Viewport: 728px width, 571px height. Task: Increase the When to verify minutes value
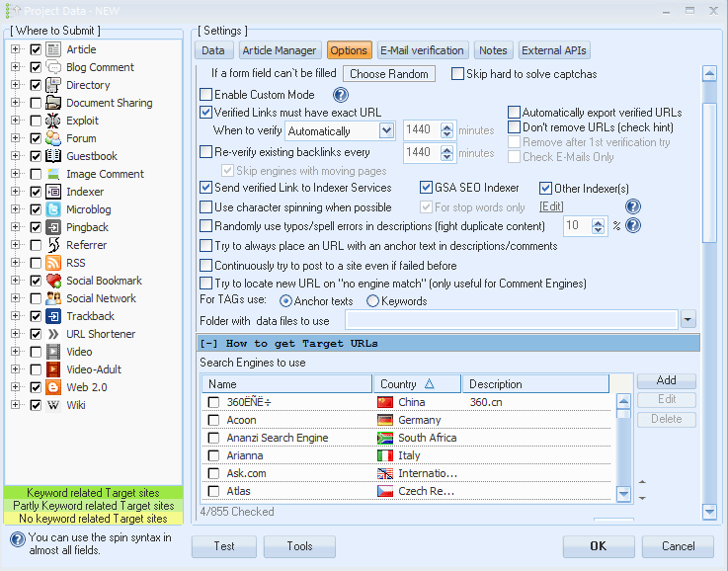point(447,126)
